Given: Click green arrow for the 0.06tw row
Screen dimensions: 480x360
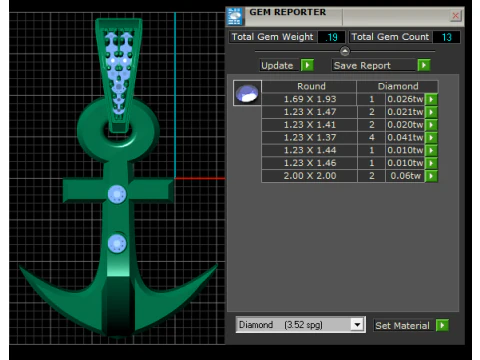Looking at the screenshot, I should (x=431, y=176).
